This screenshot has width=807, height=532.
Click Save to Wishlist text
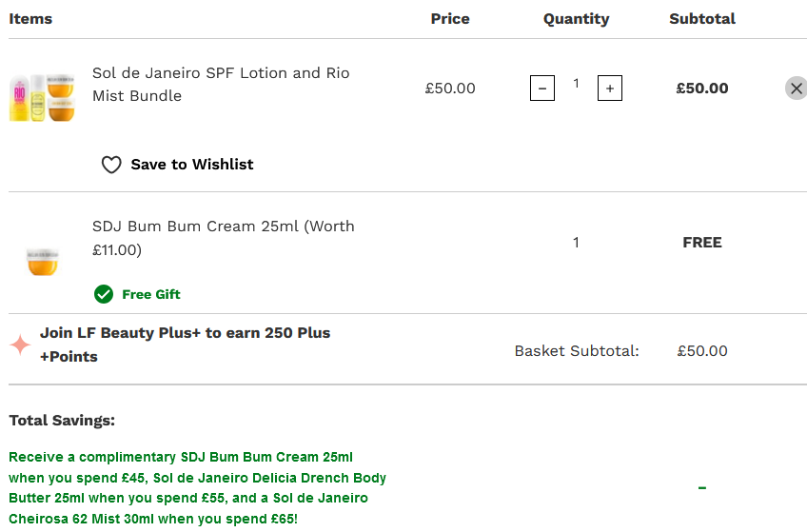point(192,165)
